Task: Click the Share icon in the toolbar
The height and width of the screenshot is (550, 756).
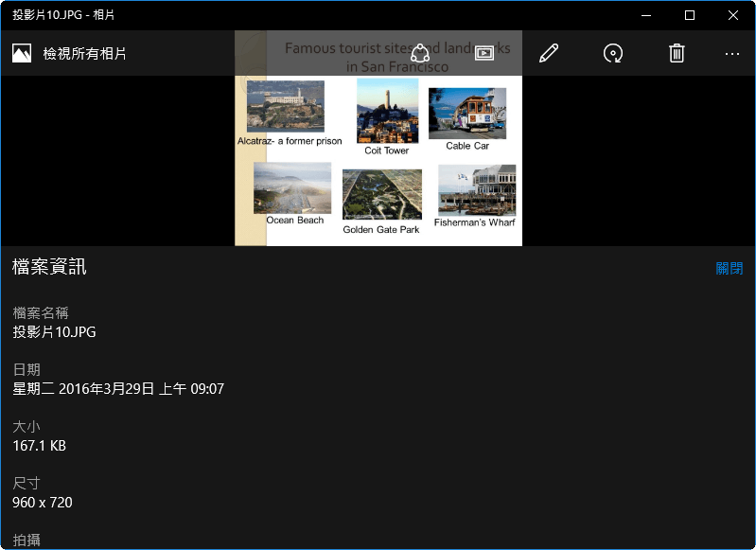Action: (x=421, y=53)
